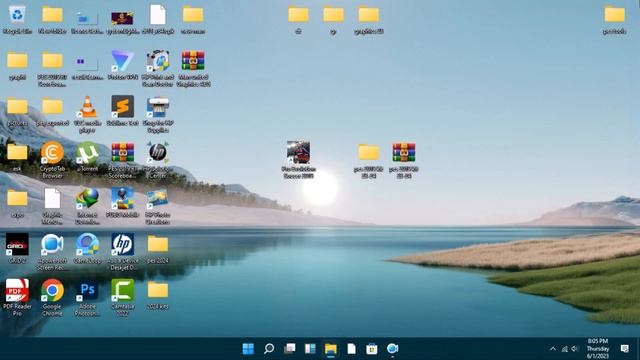Select Shop for HP Supplies shortcut

[x=158, y=107]
